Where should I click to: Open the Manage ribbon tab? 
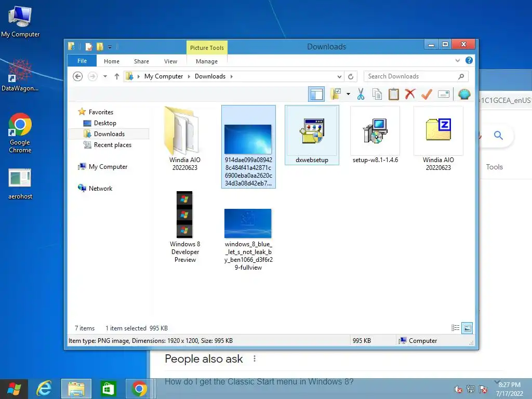pos(207,61)
